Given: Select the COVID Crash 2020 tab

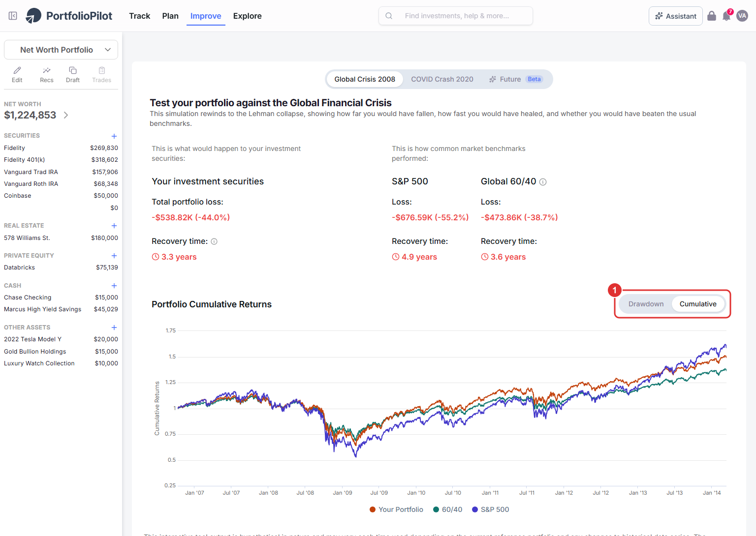Looking at the screenshot, I should click(442, 79).
